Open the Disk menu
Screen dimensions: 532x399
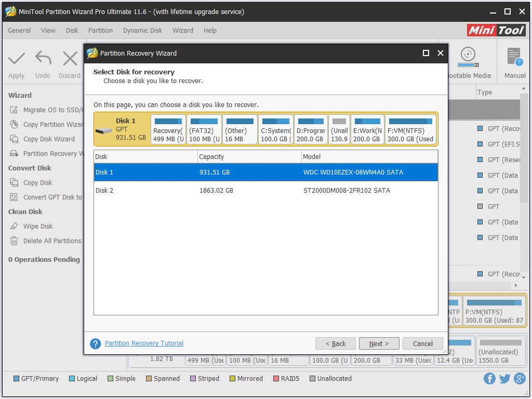tap(72, 31)
